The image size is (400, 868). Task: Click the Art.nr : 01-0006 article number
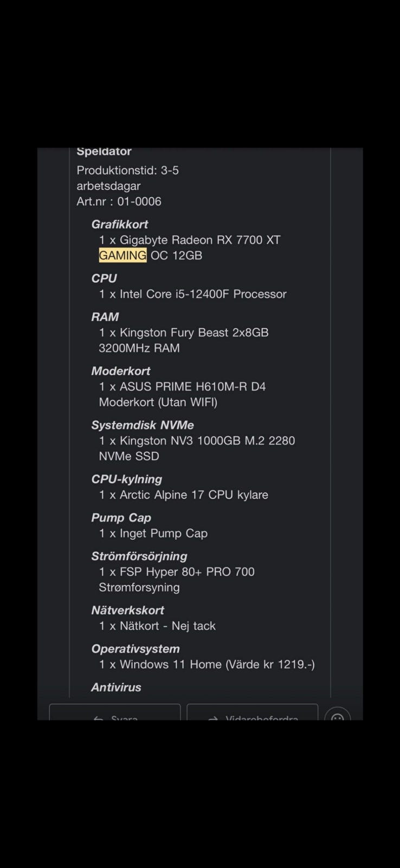[x=119, y=201]
